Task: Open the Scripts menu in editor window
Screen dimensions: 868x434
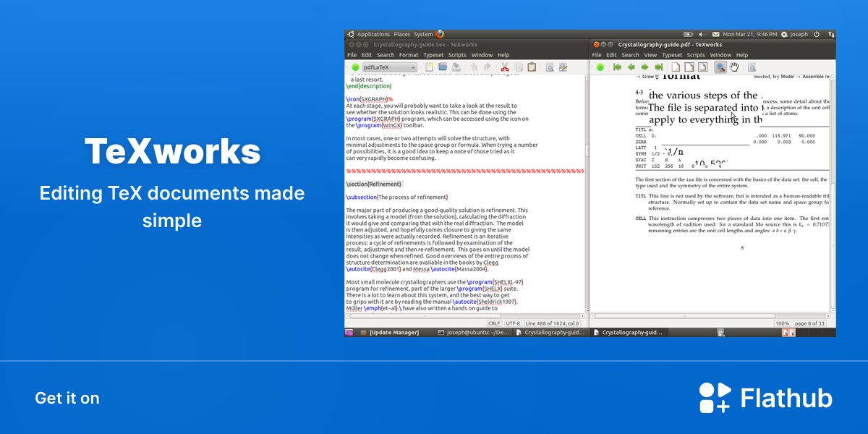Action: [x=457, y=55]
